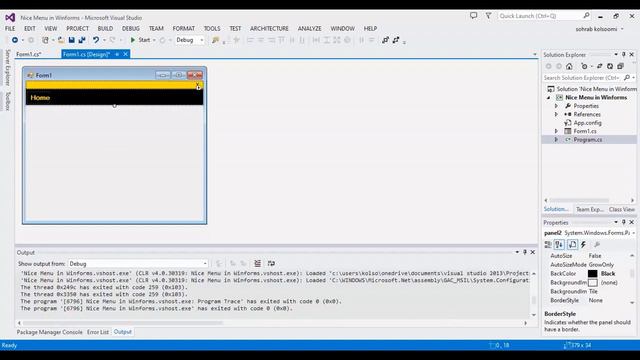Show Events via lightning bolt icon
Image resolution: width=640 pixels, height=360 pixels.
(x=583, y=244)
